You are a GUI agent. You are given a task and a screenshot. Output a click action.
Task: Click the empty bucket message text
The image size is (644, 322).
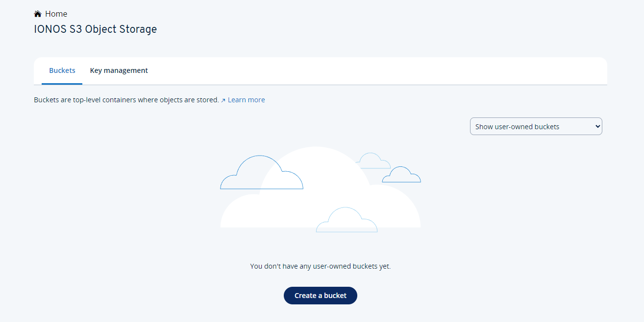(x=320, y=266)
